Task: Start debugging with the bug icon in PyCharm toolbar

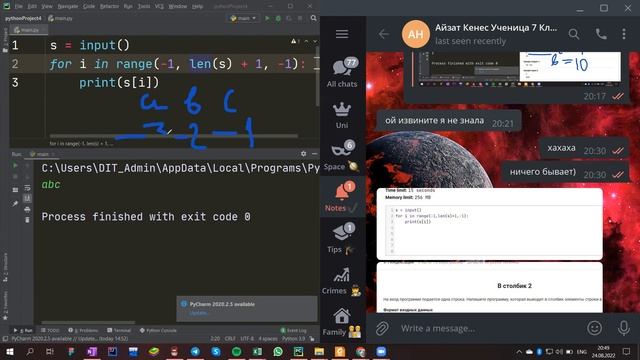Action: [x=278, y=18]
